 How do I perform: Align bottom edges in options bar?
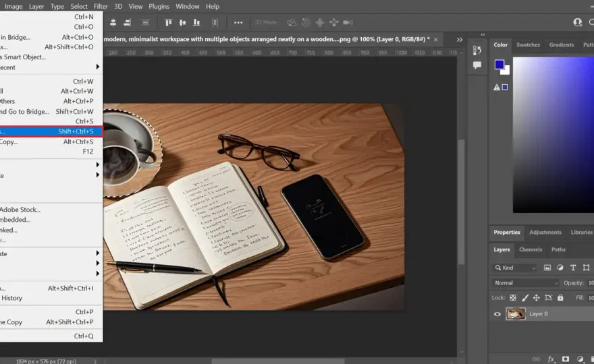pos(196,23)
